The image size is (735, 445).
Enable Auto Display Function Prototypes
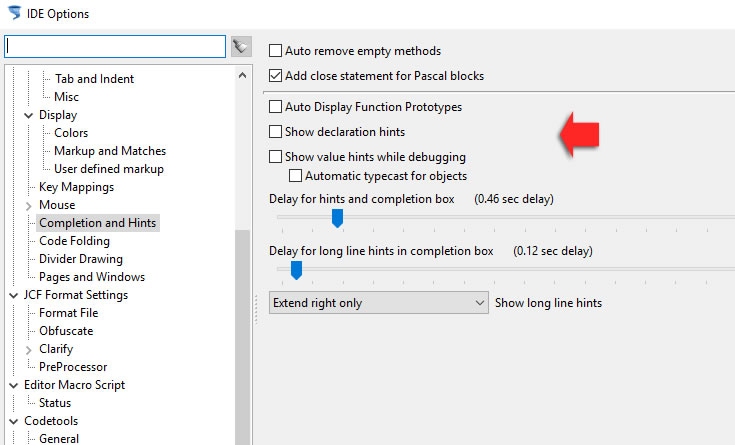[x=275, y=107]
